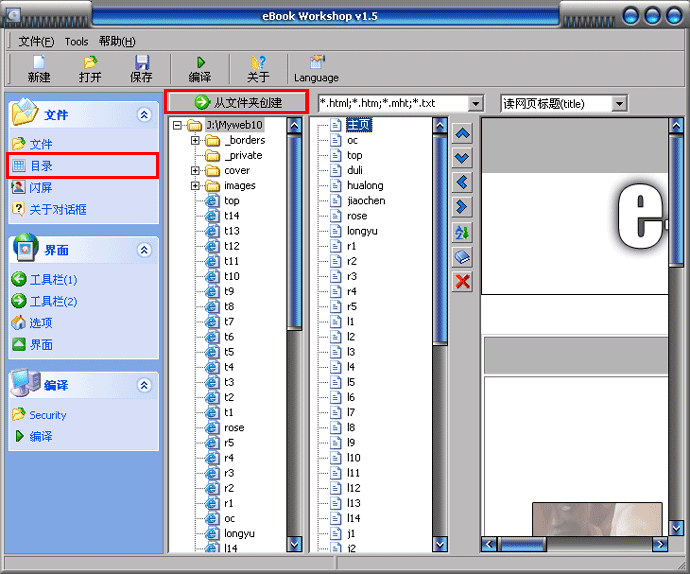Move item up with the up-arrow button

click(x=462, y=133)
